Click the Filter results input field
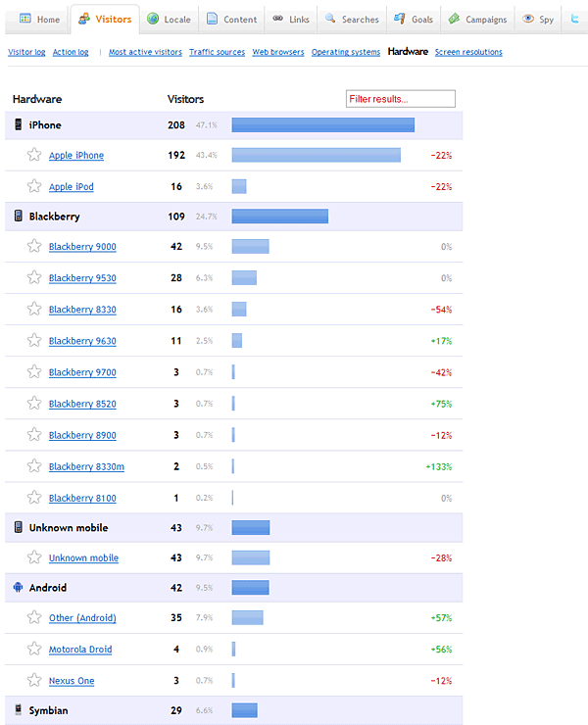 tap(401, 99)
